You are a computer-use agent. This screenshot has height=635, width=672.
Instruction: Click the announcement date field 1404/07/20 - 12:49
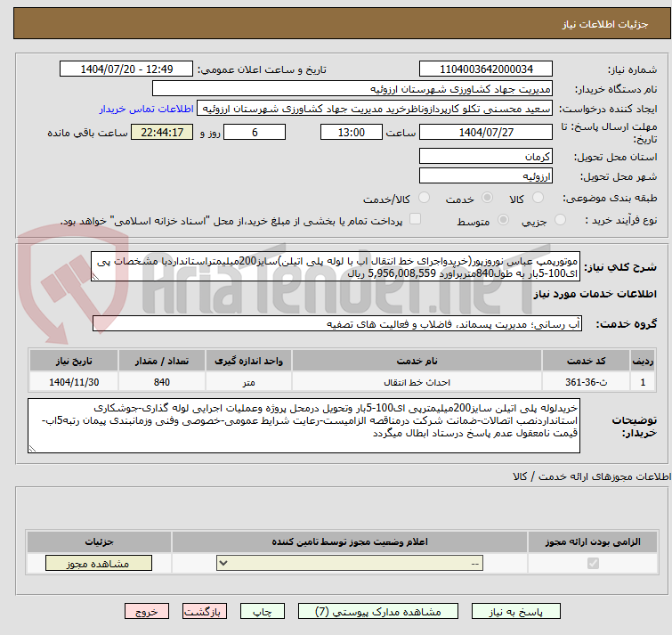(x=126, y=69)
